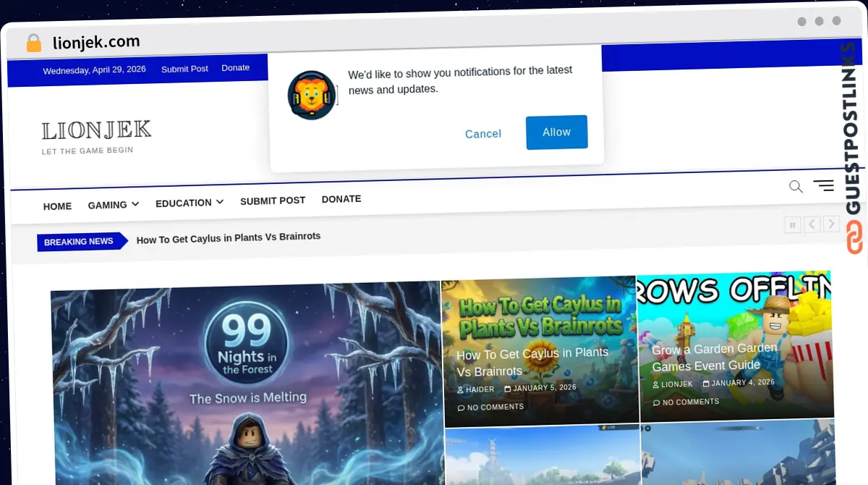The height and width of the screenshot is (485, 868).
Task: Click Wednesday, April 29, 2026 date text
Action: click(94, 70)
